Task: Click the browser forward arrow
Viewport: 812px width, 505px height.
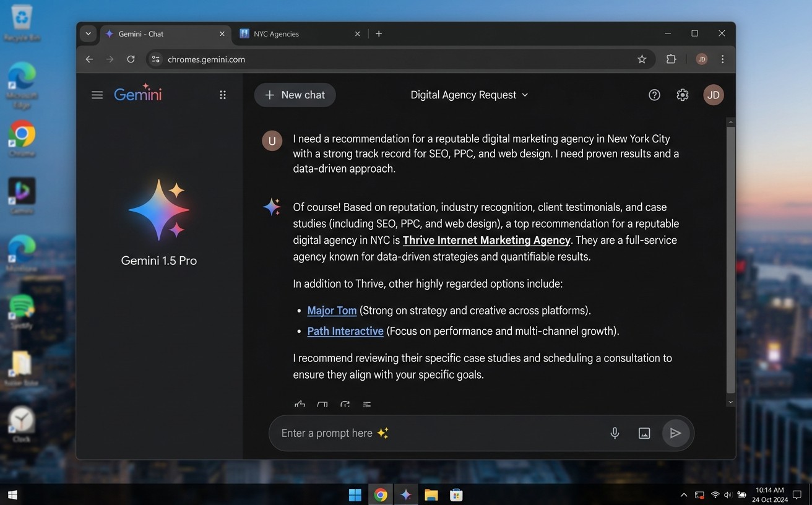Action: (110, 59)
